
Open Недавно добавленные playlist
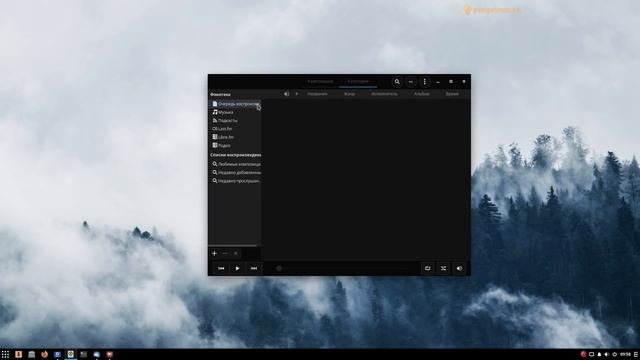coord(235,172)
